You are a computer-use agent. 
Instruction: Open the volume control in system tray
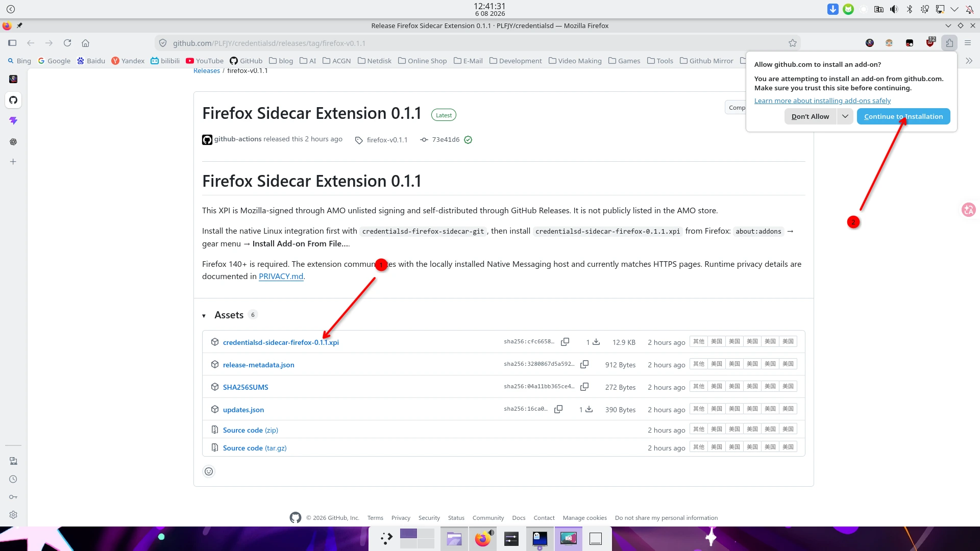(x=894, y=9)
